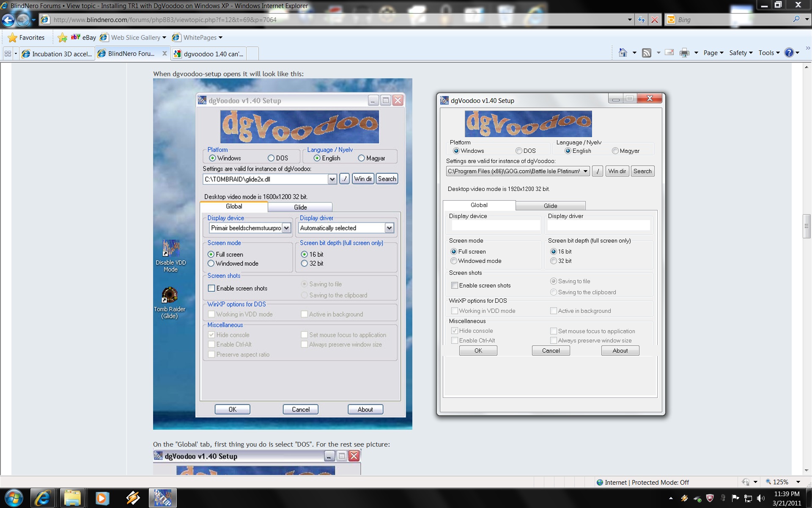Open Quick Tabs grid icon
This screenshot has width=812, height=508.
pyautogui.click(x=8, y=54)
